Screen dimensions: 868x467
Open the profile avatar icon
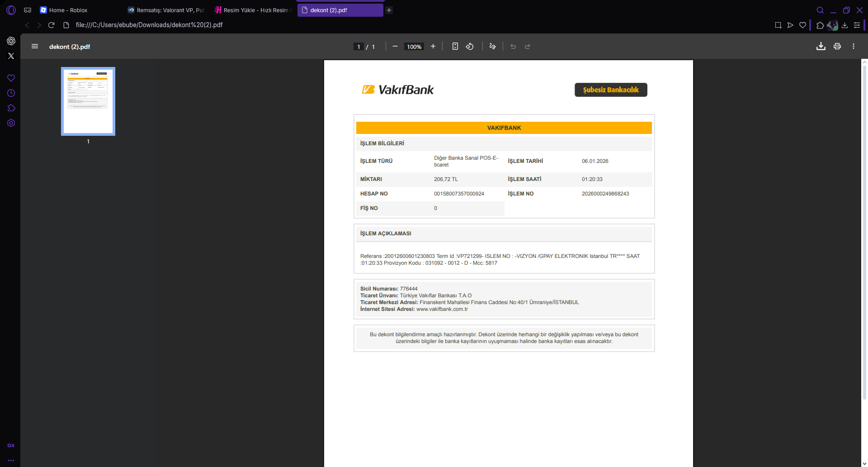tap(832, 25)
